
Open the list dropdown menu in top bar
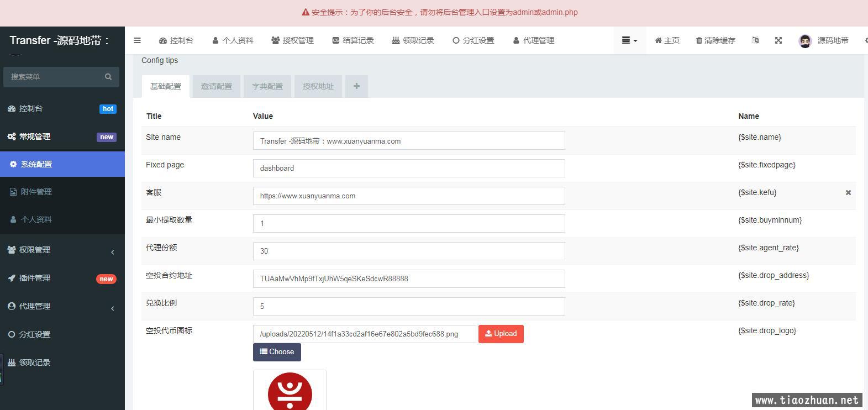click(629, 40)
